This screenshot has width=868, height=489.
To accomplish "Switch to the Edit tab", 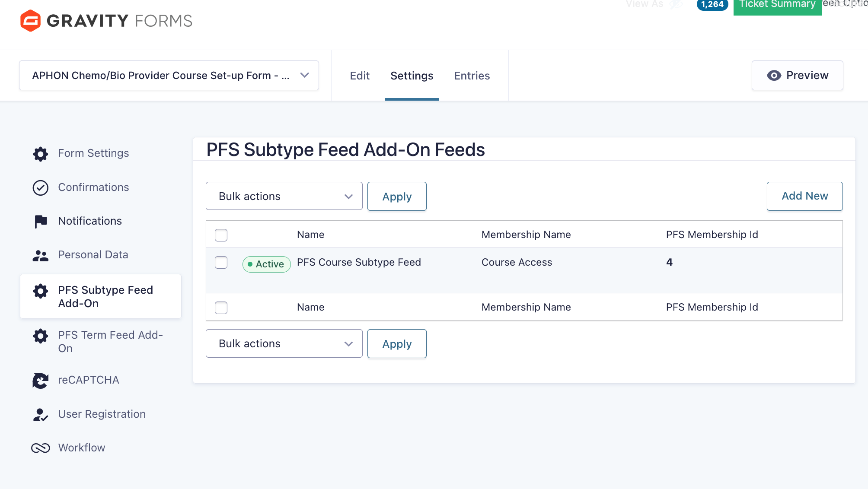I will click(x=360, y=76).
